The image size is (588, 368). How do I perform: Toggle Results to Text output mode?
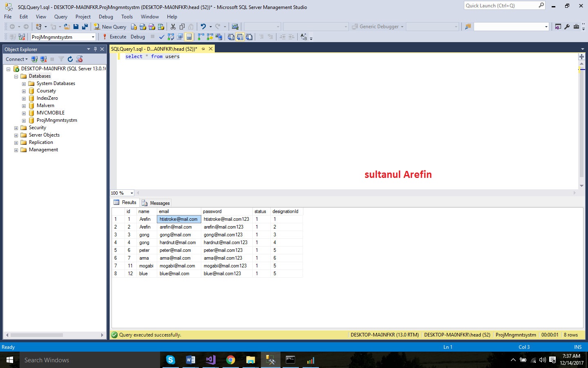tap(231, 37)
